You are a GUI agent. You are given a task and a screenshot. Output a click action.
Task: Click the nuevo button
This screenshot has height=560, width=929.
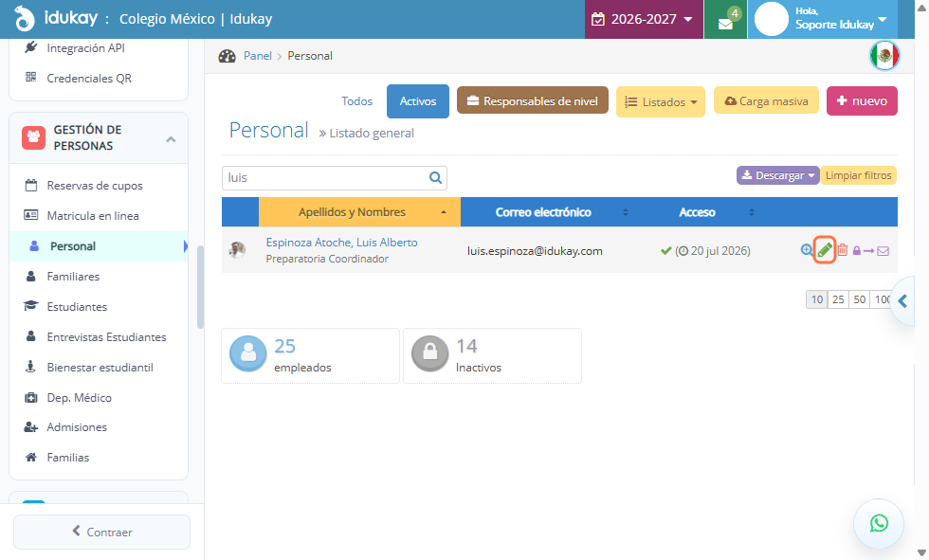click(x=862, y=100)
